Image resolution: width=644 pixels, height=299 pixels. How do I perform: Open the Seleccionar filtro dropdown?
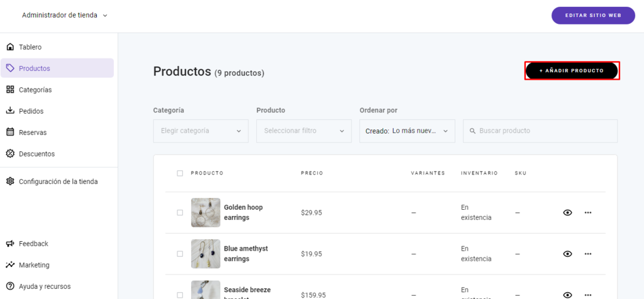point(304,131)
